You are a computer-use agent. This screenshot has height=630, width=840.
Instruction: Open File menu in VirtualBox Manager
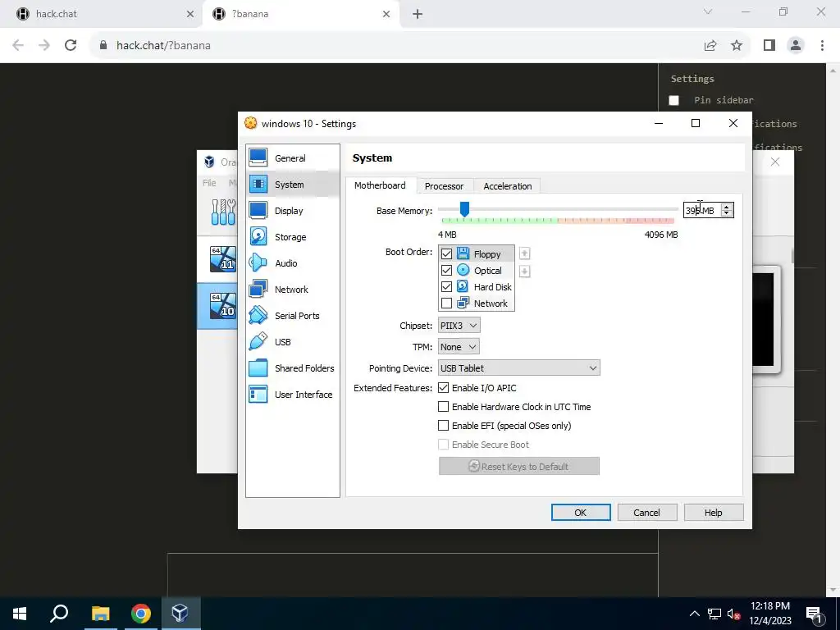(x=209, y=183)
